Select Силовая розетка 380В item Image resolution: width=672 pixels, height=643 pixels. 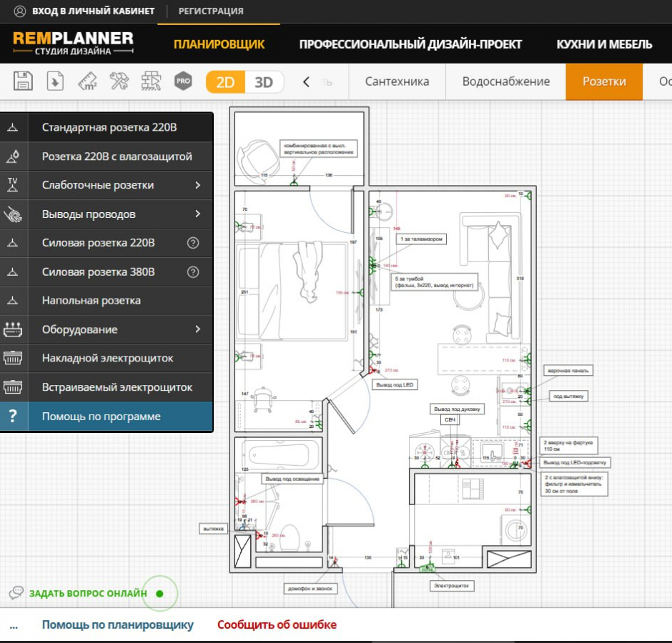point(107,272)
